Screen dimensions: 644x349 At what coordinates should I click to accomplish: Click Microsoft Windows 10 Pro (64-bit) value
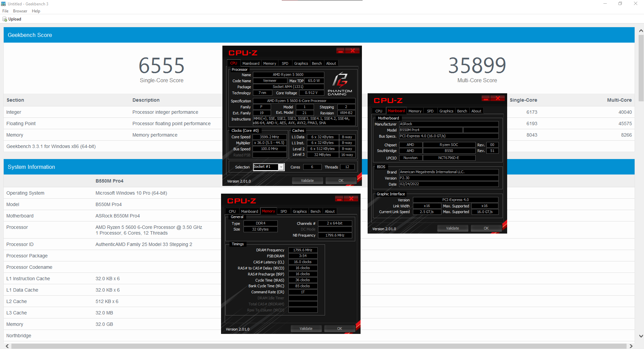(x=131, y=193)
